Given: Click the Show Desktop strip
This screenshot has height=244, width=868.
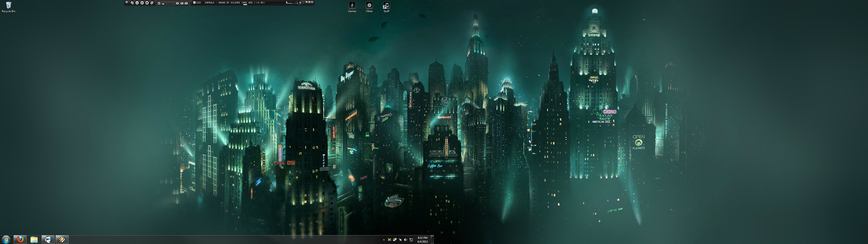Looking at the screenshot, I should point(432,240).
